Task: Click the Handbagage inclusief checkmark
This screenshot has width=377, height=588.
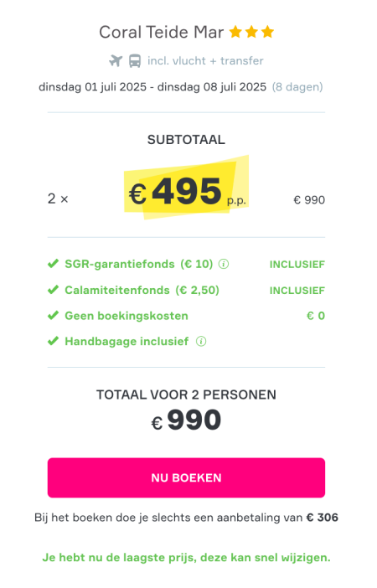Action: pyautogui.click(x=54, y=341)
